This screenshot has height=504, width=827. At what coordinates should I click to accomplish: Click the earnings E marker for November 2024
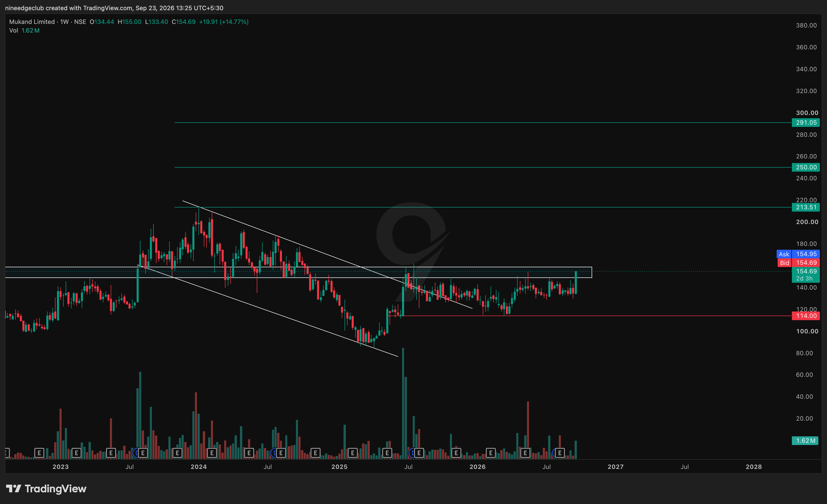[x=315, y=453]
